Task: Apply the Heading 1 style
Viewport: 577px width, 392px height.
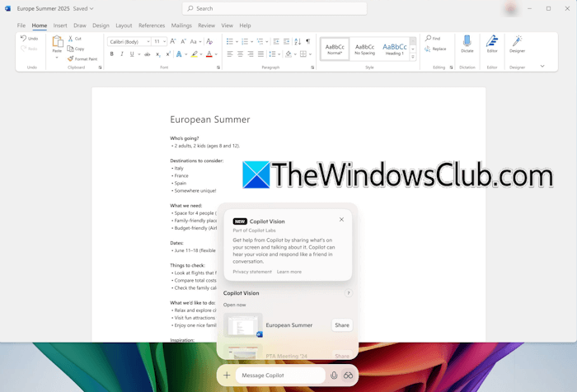Action: pos(395,49)
